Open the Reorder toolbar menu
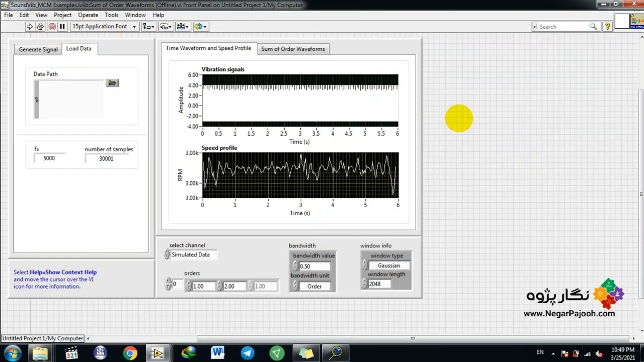644x362 pixels. [x=200, y=27]
